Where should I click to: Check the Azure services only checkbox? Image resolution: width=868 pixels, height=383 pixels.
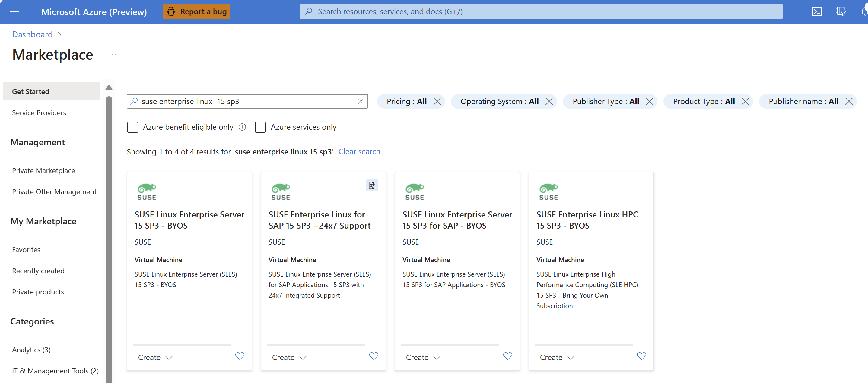[x=260, y=127]
